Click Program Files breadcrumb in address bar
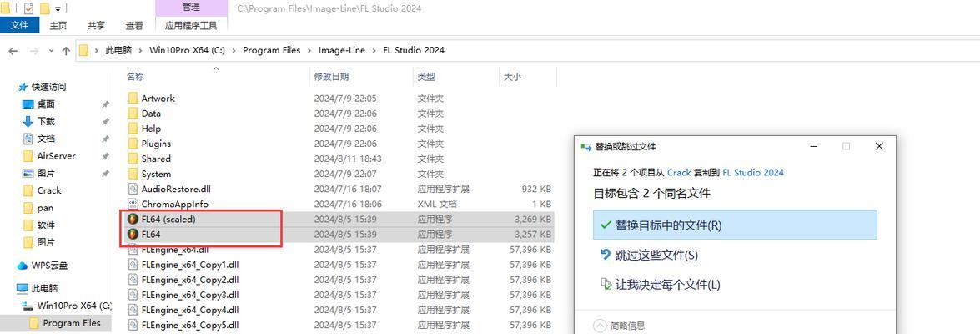 271,50
